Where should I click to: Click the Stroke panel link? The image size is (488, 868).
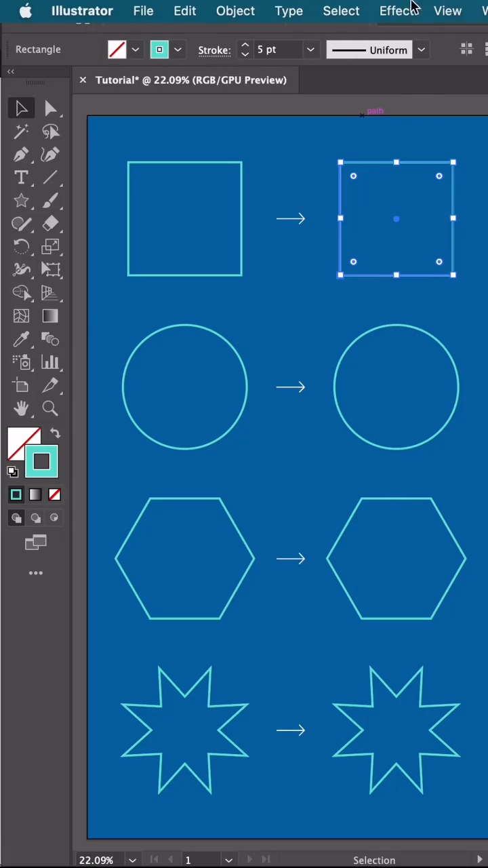[214, 50]
